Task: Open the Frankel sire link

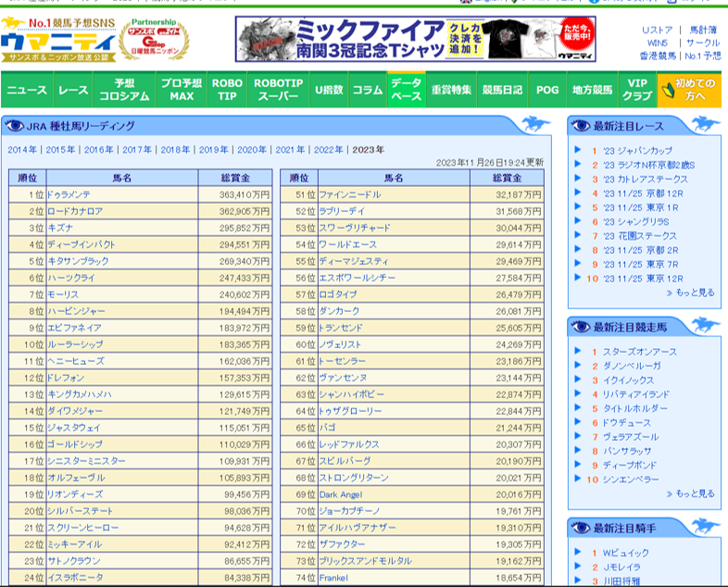Action: pos(333,578)
